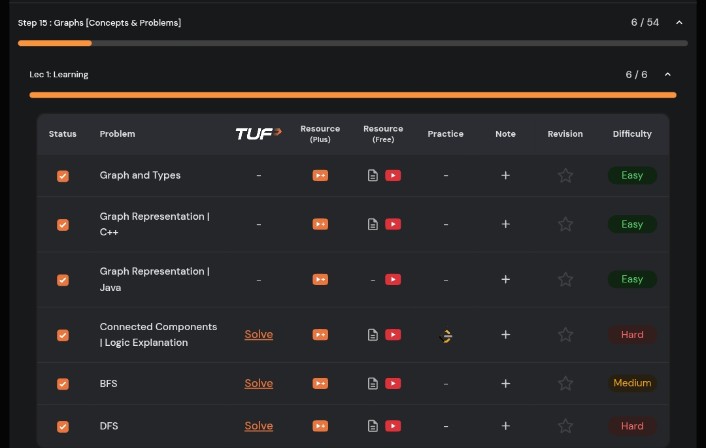Click Solve link for BFS
Screen dimensions: 706x448
(x=258, y=383)
